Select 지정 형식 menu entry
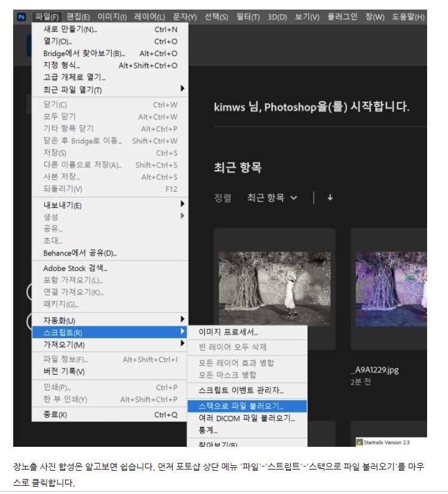This screenshot has height=494, width=448. [110, 65]
